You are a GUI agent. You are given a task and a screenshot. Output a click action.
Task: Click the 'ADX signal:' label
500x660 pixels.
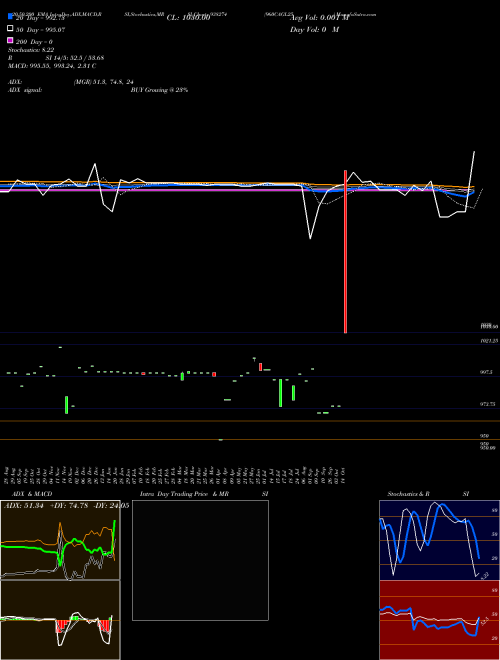click(24, 90)
